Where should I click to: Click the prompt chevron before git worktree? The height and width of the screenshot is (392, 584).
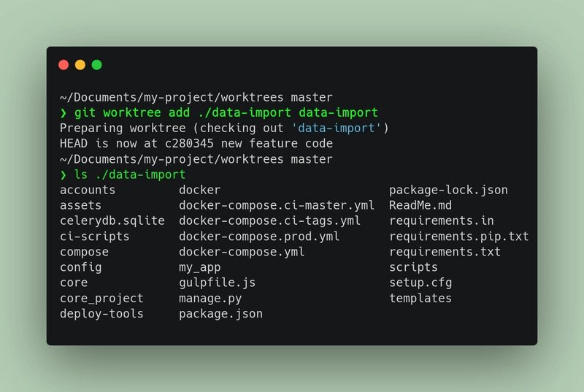(64, 113)
